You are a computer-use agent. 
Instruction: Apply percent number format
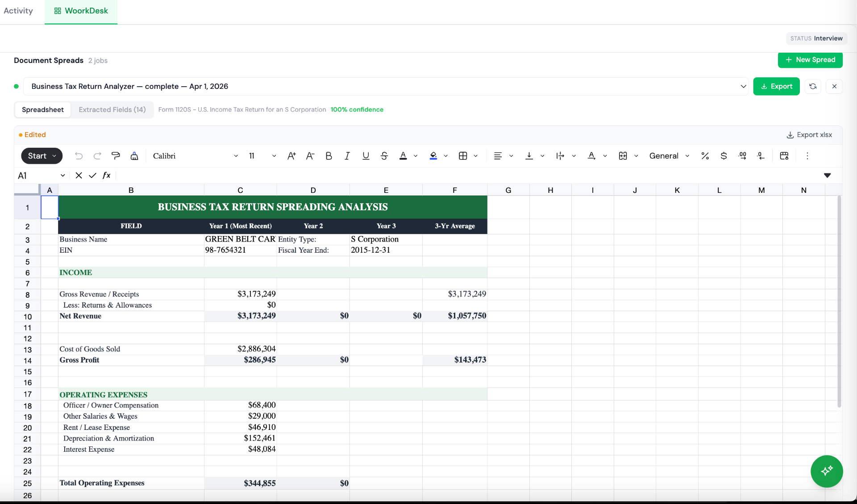[x=705, y=156]
